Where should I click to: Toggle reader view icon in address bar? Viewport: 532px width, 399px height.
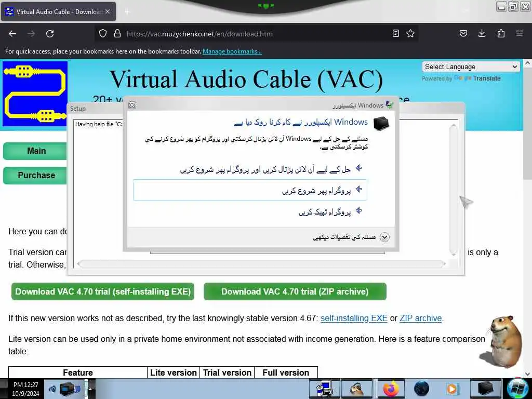tap(395, 33)
